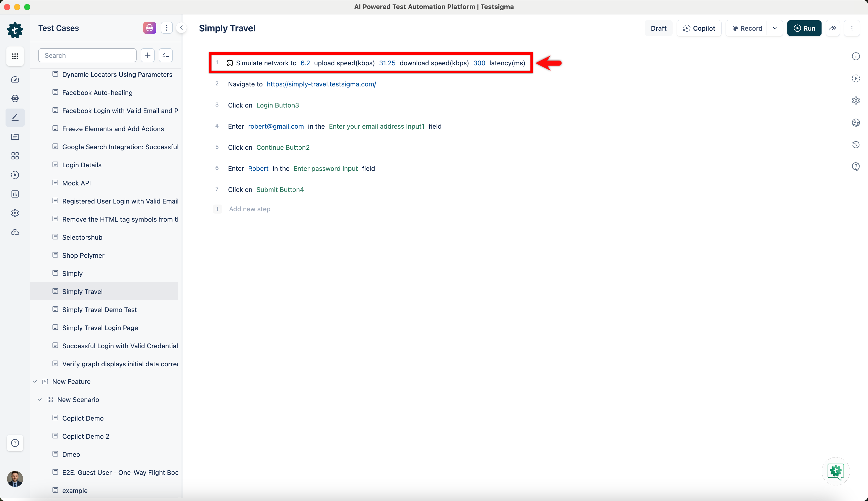Screen dimensions: 868x501
Task: Open the runs play-circle sidebar icon
Action: [15, 175]
